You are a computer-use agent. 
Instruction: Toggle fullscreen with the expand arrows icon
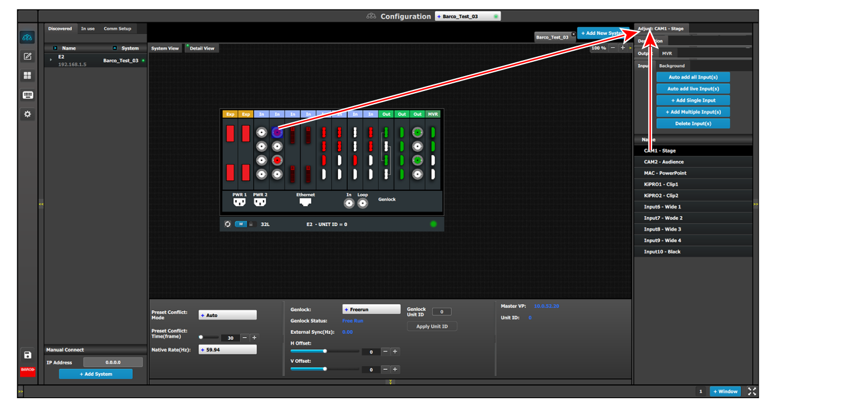[x=752, y=392]
